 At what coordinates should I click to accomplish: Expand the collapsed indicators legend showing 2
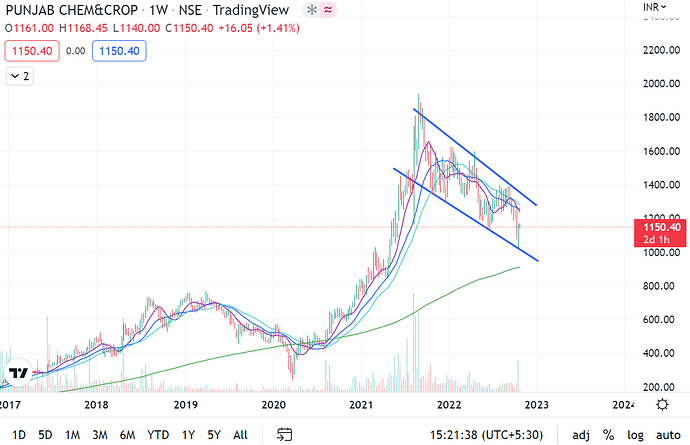20,76
